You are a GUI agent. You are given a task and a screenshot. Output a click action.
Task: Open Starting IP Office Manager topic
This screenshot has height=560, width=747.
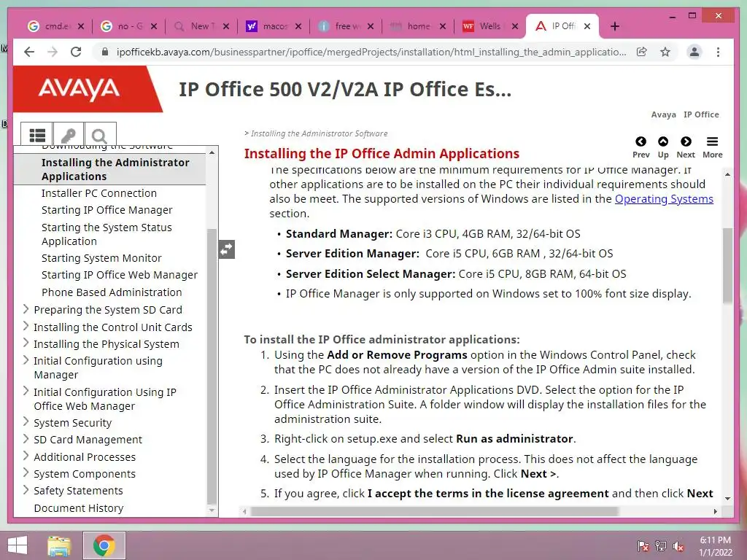click(x=107, y=210)
